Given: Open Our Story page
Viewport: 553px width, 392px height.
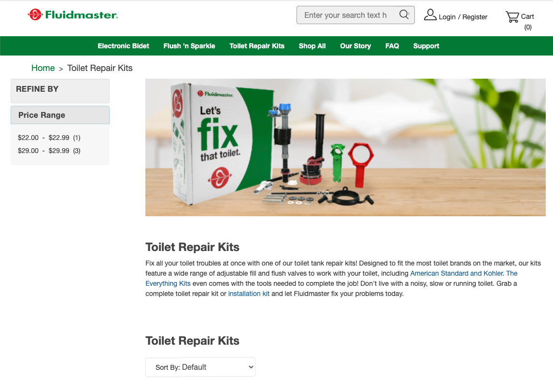Looking at the screenshot, I should (x=355, y=46).
